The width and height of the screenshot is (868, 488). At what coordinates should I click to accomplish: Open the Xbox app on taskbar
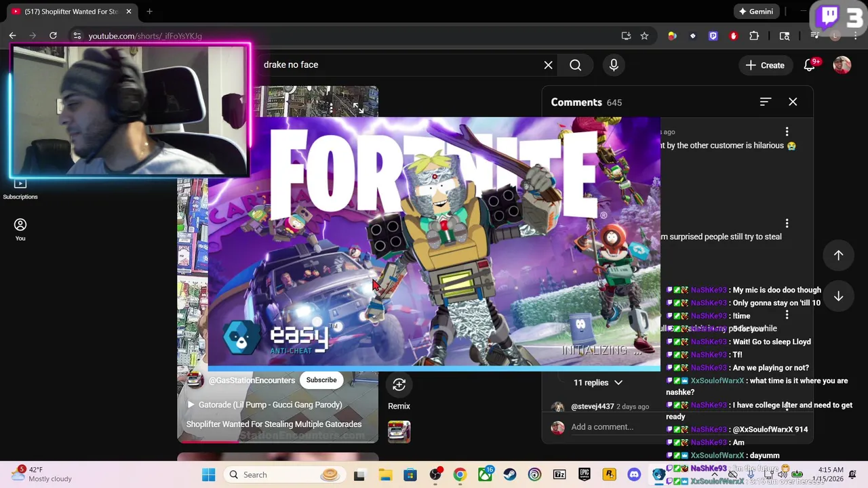[485, 474]
